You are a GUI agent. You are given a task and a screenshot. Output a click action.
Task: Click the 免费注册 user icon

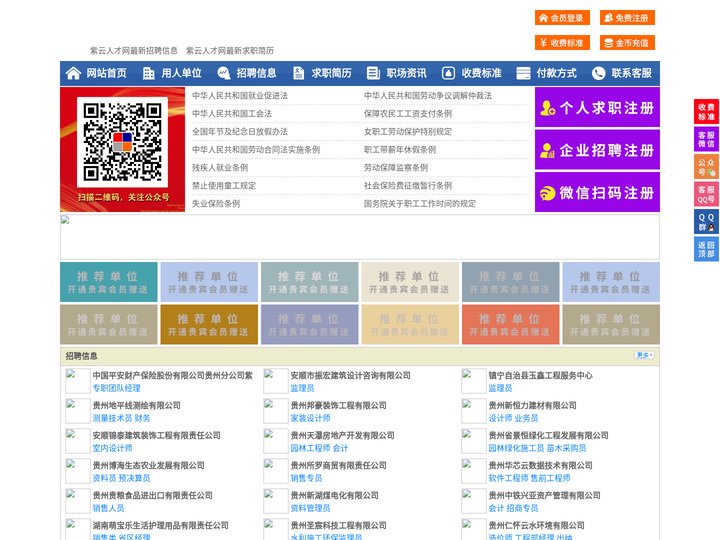[608, 18]
